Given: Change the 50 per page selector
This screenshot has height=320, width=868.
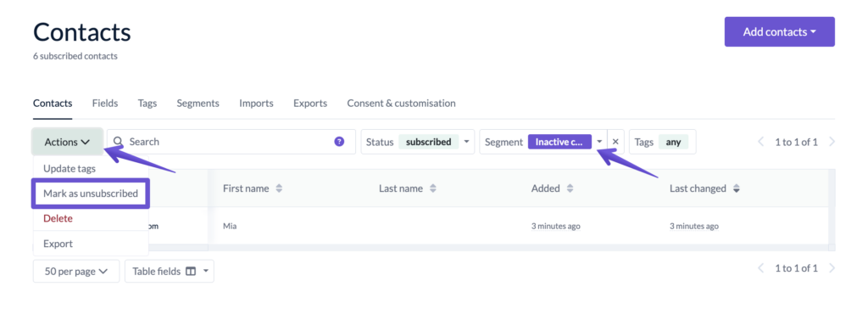Looking at the screenshot, I should coord(76,272).
